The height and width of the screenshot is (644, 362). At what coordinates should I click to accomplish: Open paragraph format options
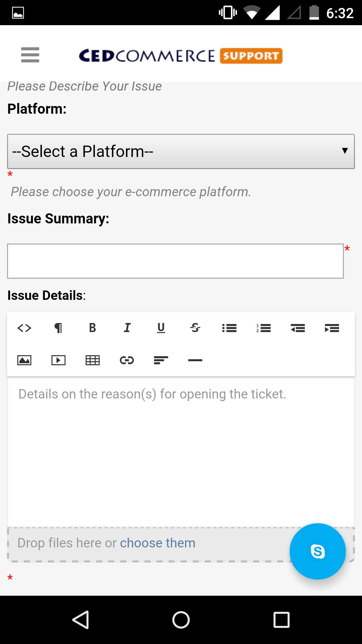58,328
